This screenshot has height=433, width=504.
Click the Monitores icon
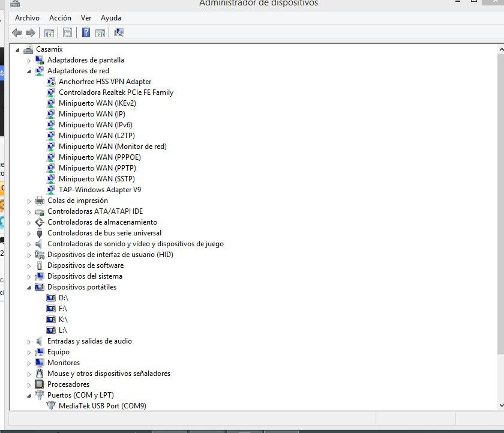pyautogui.click(x=39, y=363)
